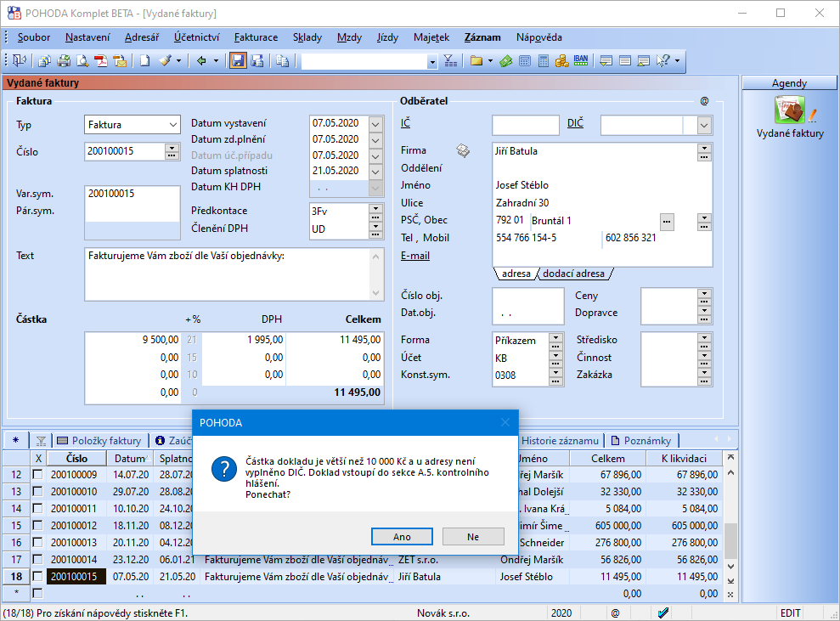This screenshot has height=621, width=840.
Task: Open the Datum vystavení date dropdown
Action: tap(375, 124)
